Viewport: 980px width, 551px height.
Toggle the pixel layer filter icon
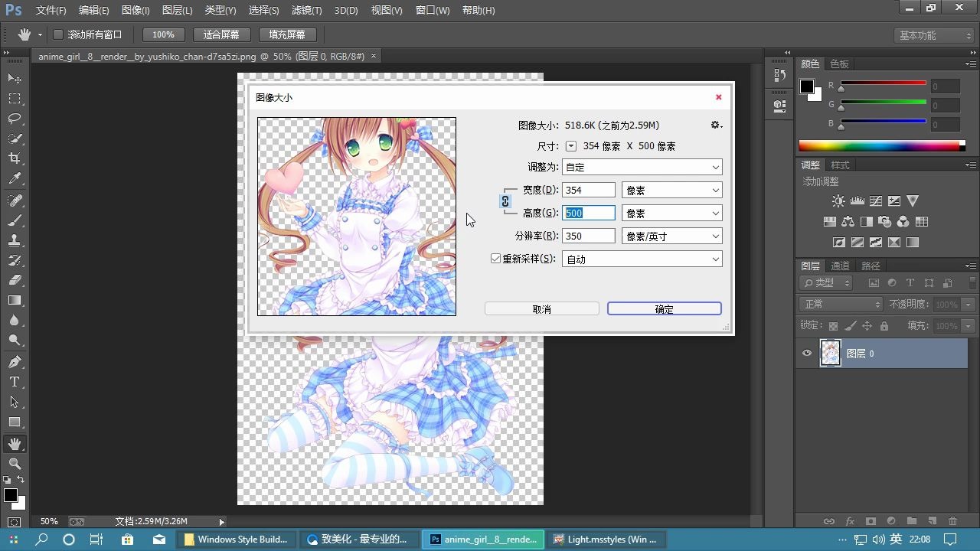click(874, 283)
